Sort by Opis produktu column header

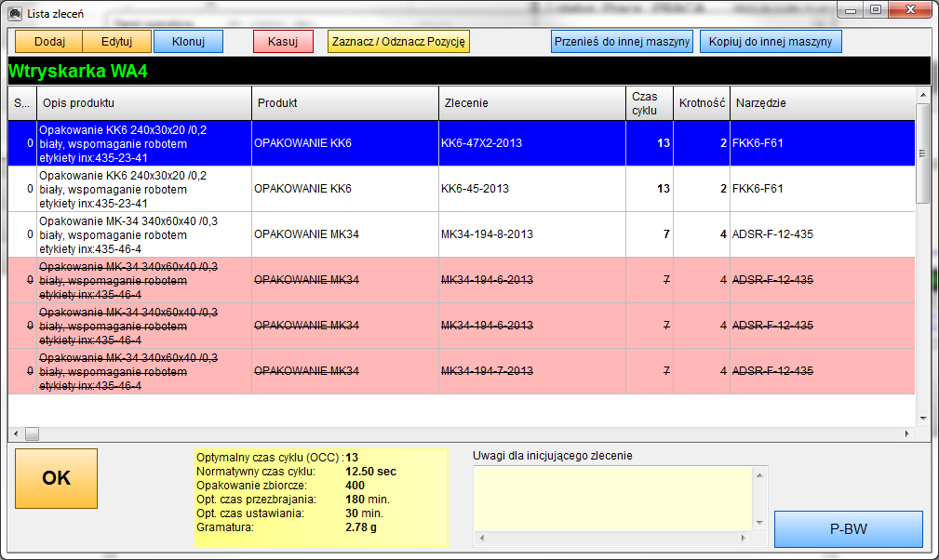click(x=144, y=103)
